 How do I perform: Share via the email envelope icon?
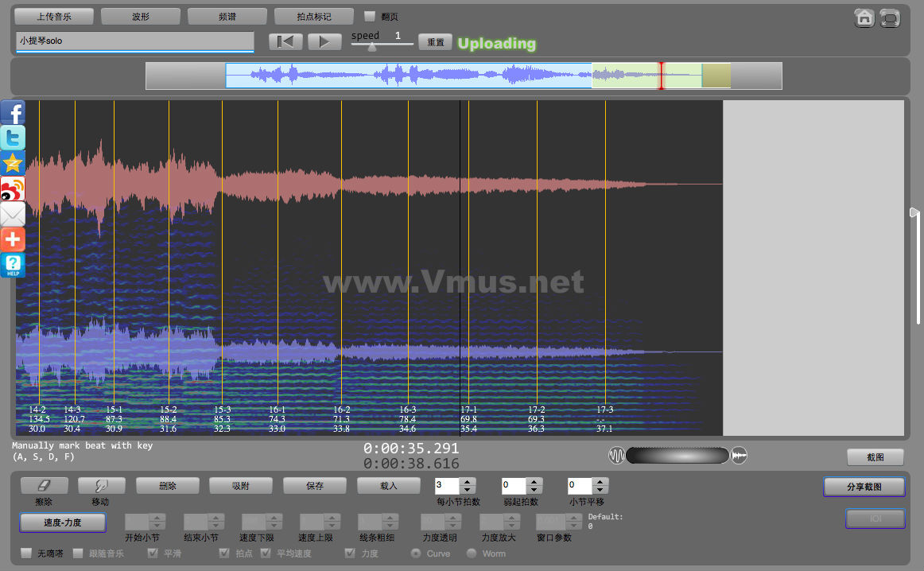point(13,214)
